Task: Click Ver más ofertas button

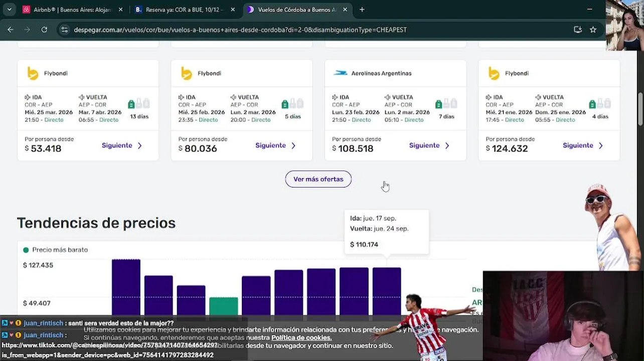Action: coord(318,179)
